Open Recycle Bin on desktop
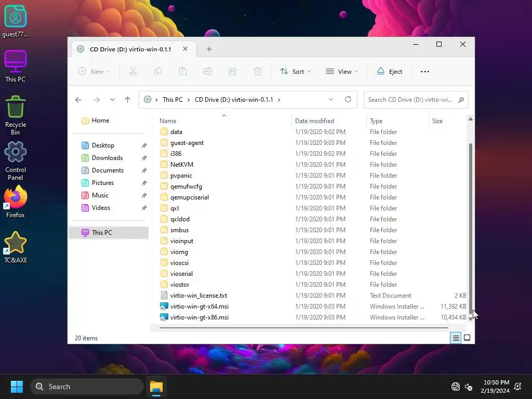 click(15, 115)
